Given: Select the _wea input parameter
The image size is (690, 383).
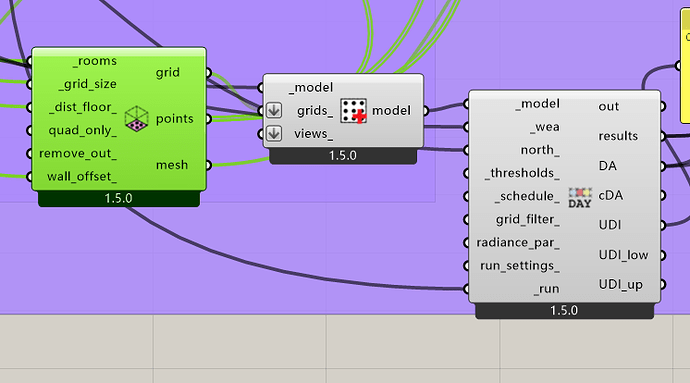Looking at the screenshot, I should click(x=545, y=127).
